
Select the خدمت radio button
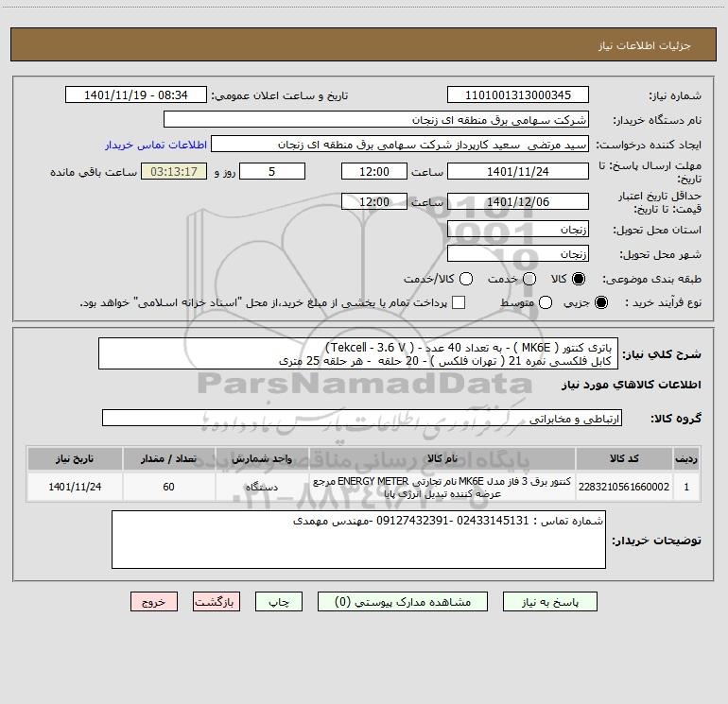(x=529, y=279)
